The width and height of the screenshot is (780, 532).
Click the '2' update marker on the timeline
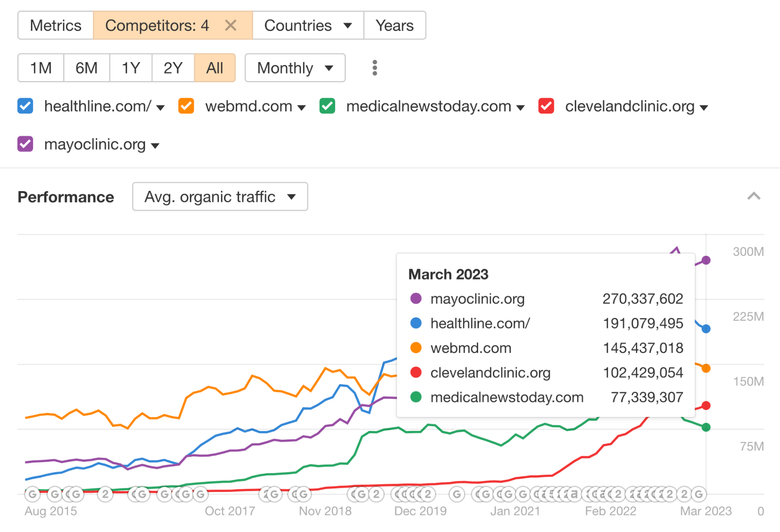tap(105, 493)
